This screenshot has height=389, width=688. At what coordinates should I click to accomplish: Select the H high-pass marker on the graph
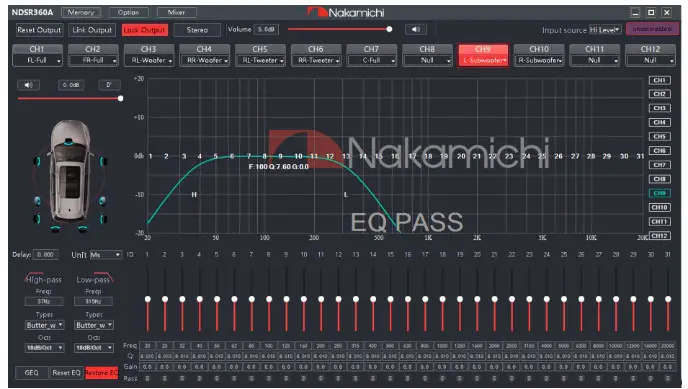(x=194, y=194)
